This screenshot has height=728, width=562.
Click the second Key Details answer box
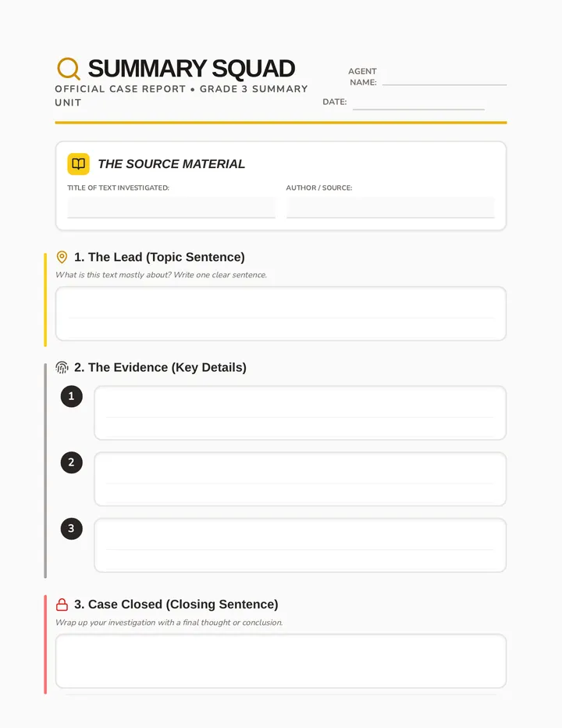click(301, 479)
